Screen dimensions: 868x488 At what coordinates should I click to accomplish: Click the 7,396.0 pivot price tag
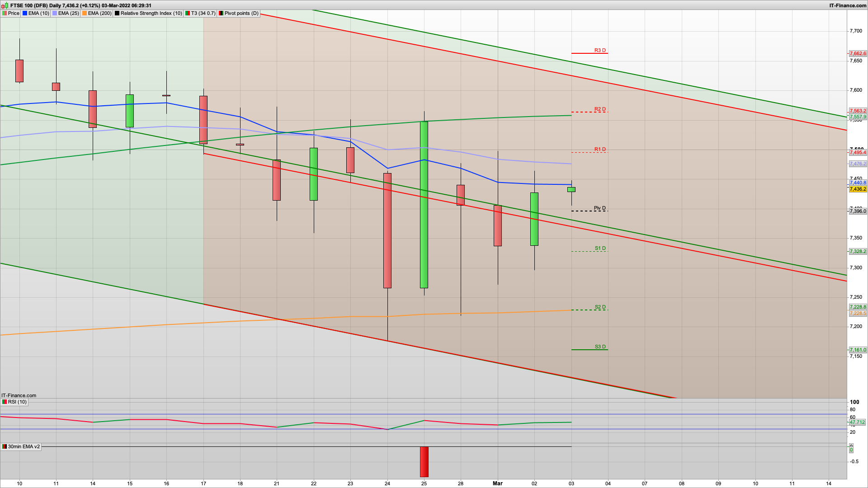[x=858, y=211]
